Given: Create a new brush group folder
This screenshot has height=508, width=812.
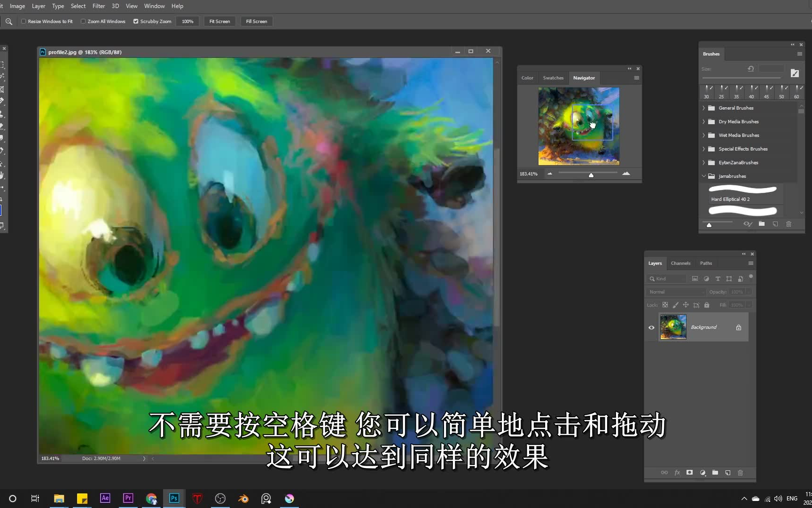Looking at the screenshot, I should [x=762, y=224].
